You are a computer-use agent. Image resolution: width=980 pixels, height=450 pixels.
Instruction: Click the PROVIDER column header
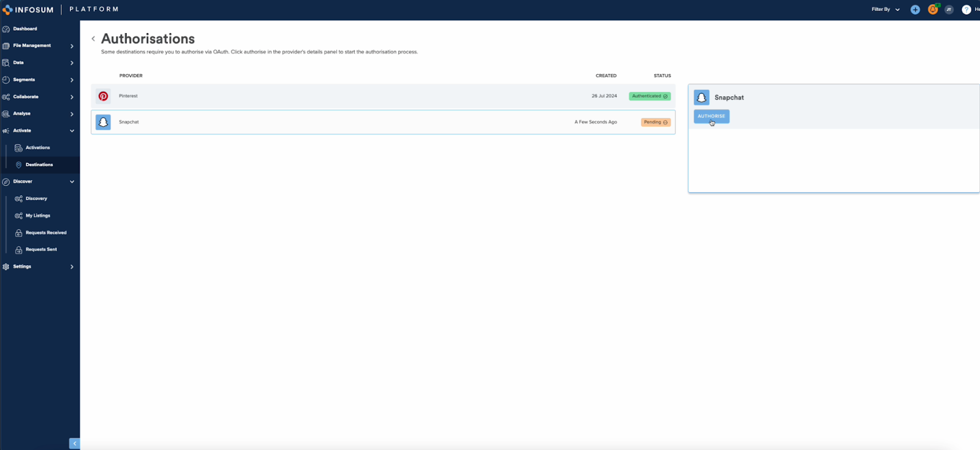[131, 76]
